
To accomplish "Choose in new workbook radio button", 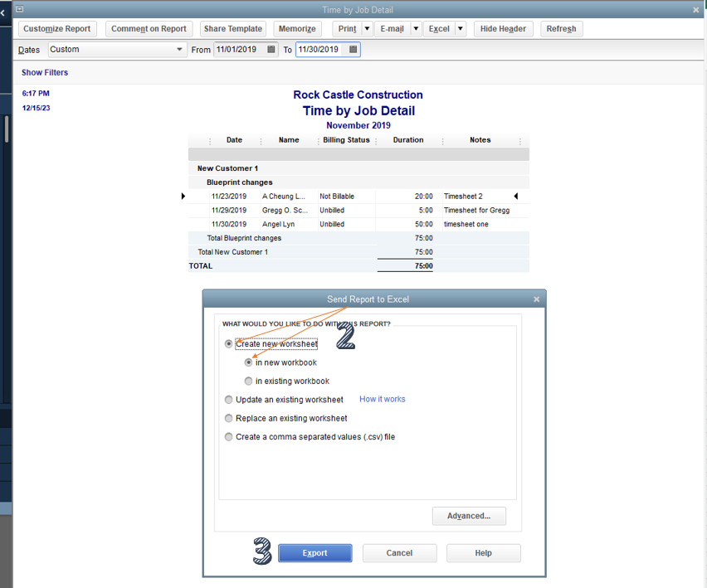I will point(248,362).
